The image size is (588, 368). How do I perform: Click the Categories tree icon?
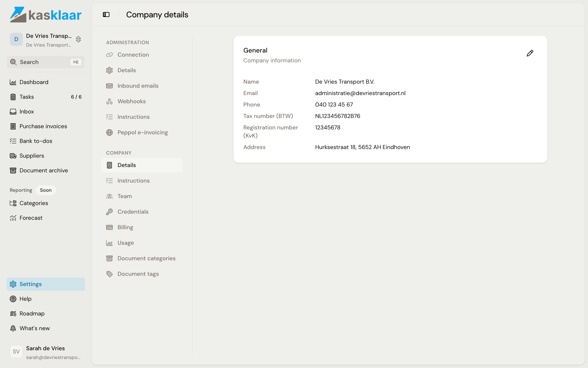(13, 203)
